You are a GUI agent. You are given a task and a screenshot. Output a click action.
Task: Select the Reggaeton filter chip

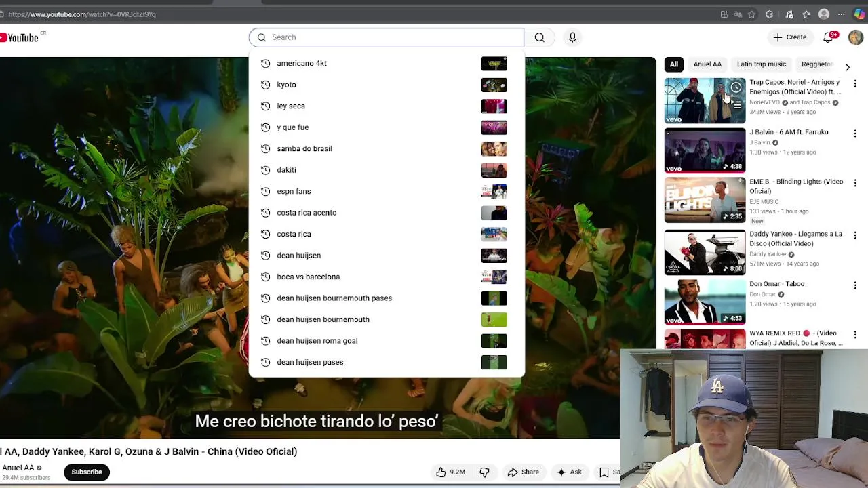pyautogui.click(x=816, y=64)
